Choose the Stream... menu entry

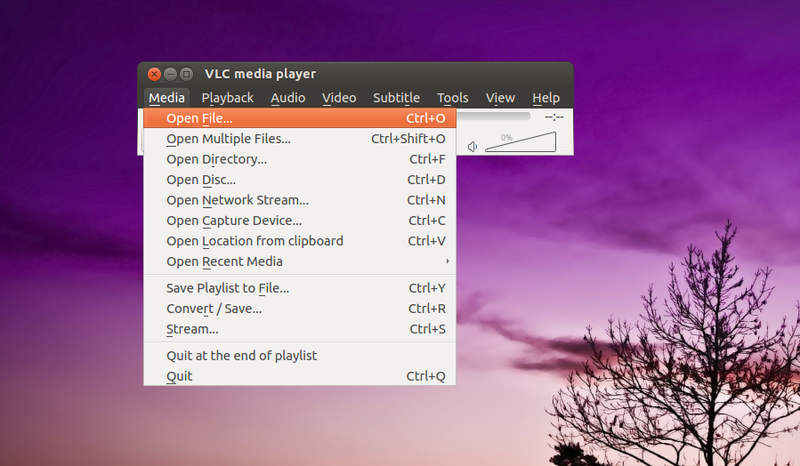299,329
